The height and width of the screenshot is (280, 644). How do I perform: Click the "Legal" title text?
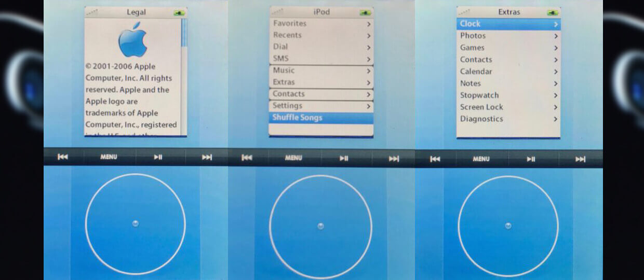coord(136,12)
